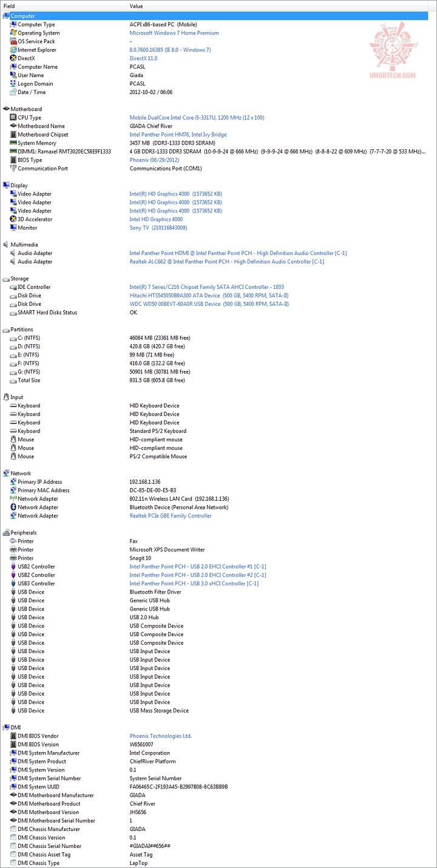The image size is (437, 868).
Task: Click the DMI section header icon
Action: pos(6,727)
